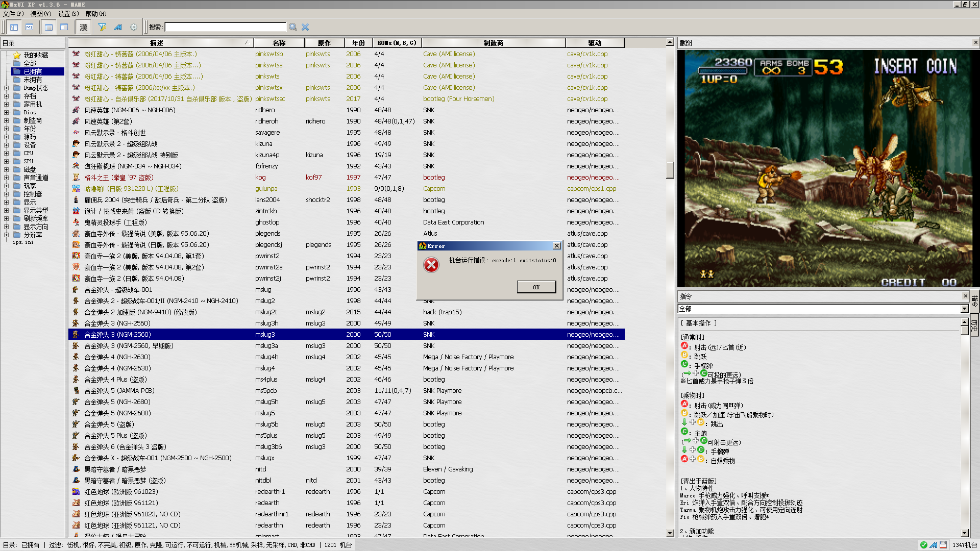Screen dimensions: 980x551
Task: Open the 视图(V) menu
Action: [x=40, y=14]
